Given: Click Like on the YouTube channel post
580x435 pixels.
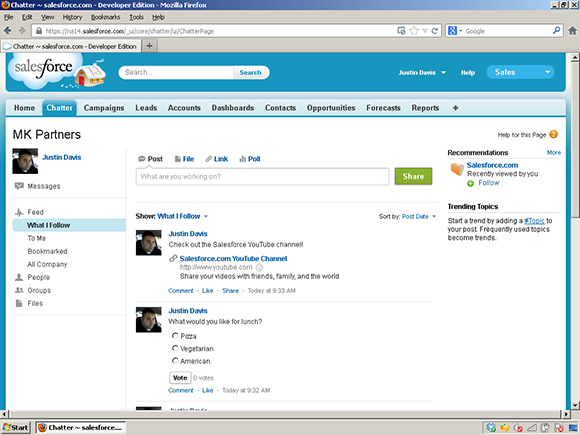Looking at the screenshot, I should pyautogui.click(x=208, y=291).
